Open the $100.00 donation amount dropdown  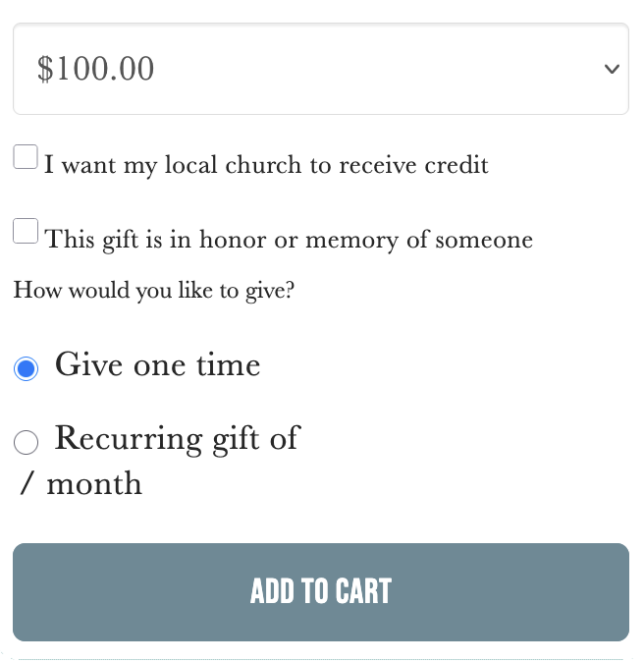pyautogui.click(x=320, y=69)
